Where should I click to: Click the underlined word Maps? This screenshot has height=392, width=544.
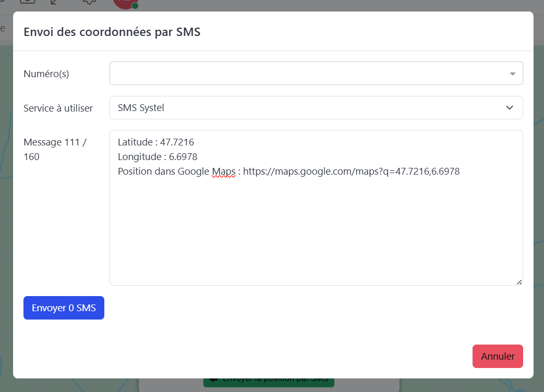click(x=224, y=171)
